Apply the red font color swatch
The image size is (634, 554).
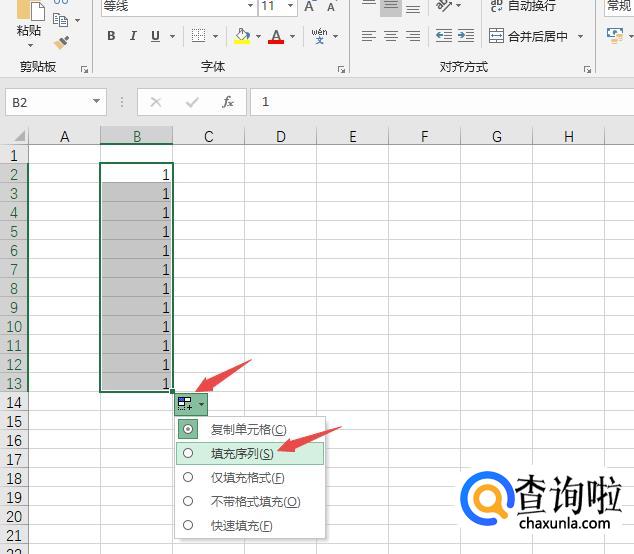click(x=276, y=37)
